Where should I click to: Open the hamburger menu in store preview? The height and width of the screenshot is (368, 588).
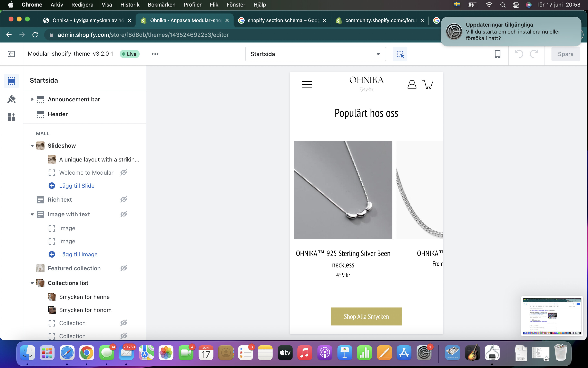point(307,85)
